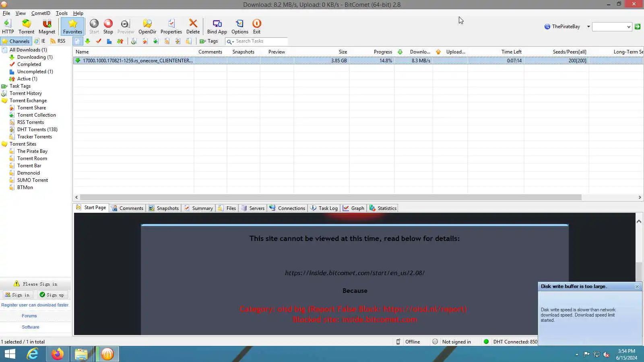
Task: Switch sidebar to RSS view
Action: click(x=58, y=41)
